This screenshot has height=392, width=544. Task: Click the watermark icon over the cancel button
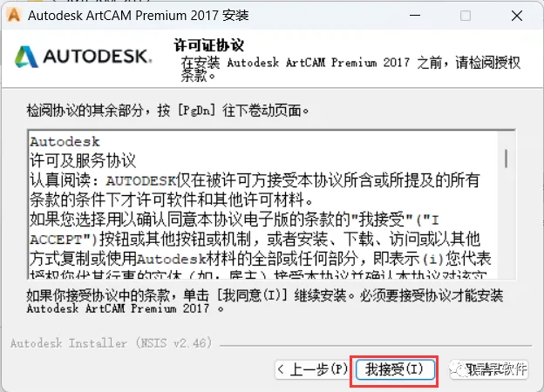tap(459, 369)
